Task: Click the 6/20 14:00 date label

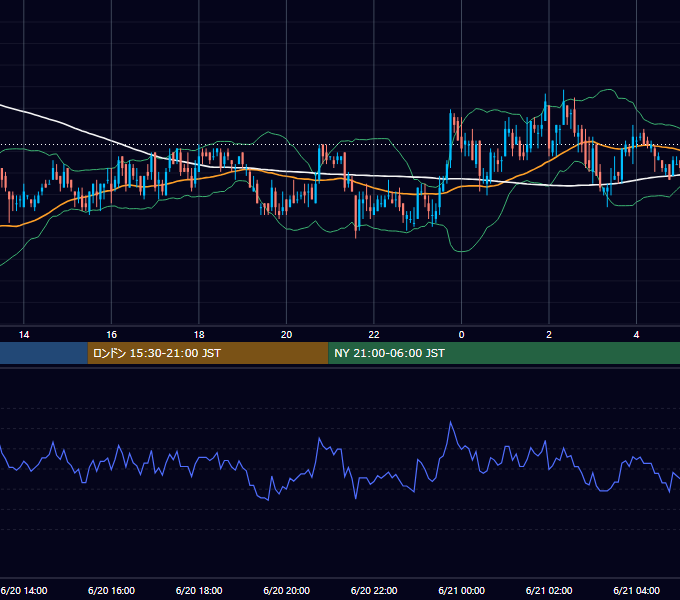Action: click(24, 590)
